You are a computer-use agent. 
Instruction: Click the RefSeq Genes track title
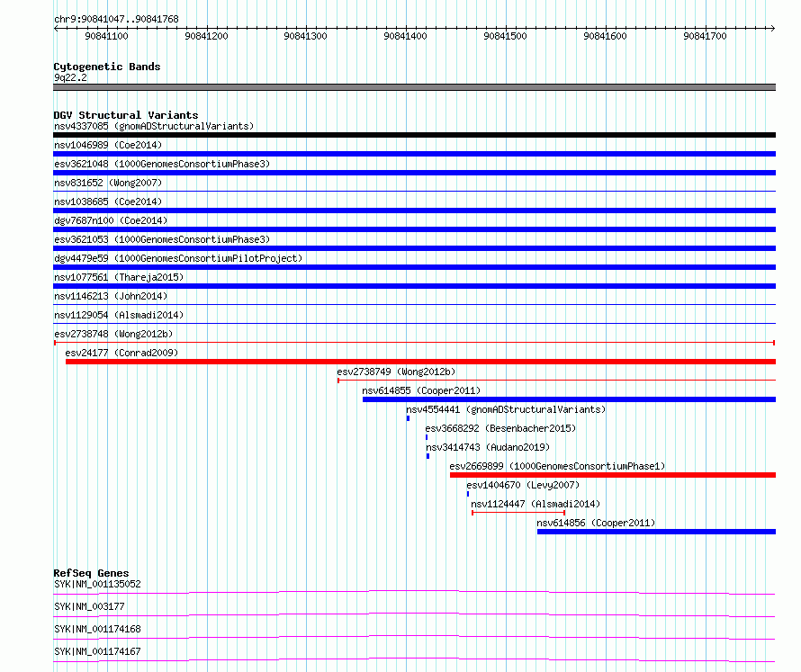91,573
